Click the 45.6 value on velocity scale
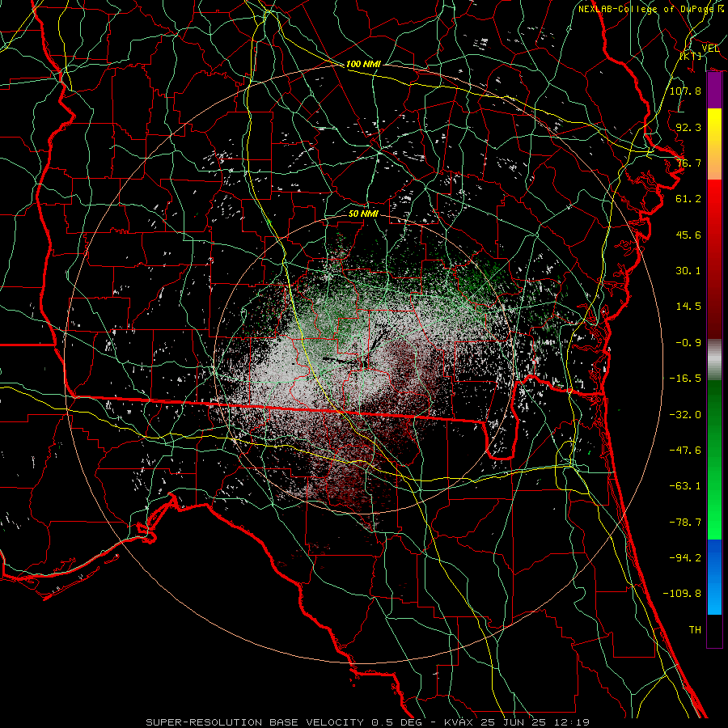 [688, 235]
